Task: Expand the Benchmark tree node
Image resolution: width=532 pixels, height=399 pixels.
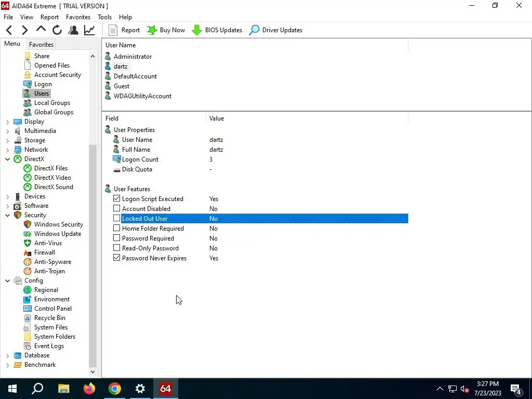Action: [x=7, y=365]
